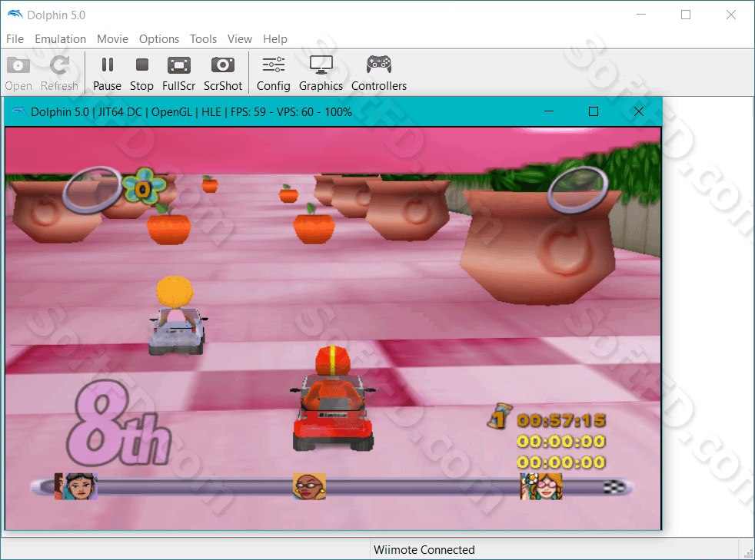Open the Config settings
The height and width of the screenshot is (560, 755).
click(x=273, y=73)
